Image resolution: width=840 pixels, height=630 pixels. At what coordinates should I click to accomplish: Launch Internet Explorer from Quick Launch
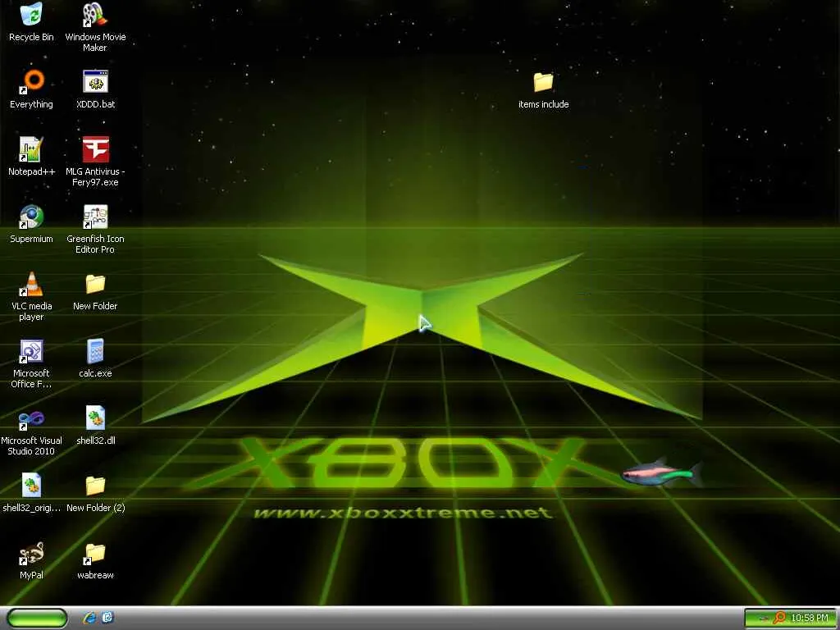point(89,618)
